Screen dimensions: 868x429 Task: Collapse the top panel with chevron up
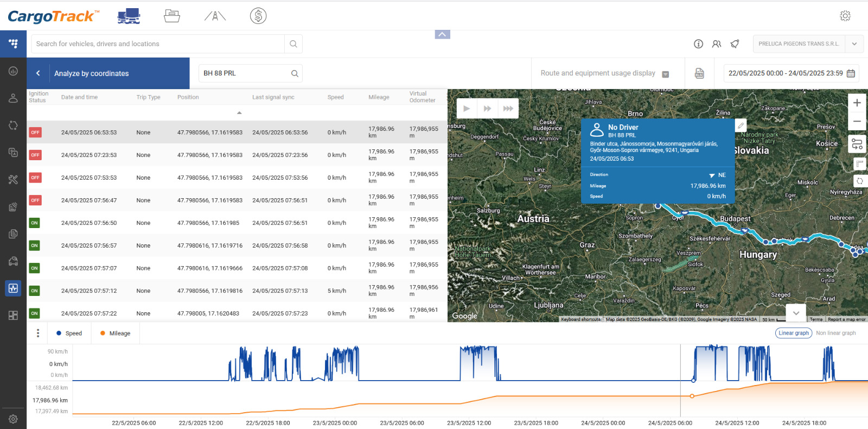[442, 35]
